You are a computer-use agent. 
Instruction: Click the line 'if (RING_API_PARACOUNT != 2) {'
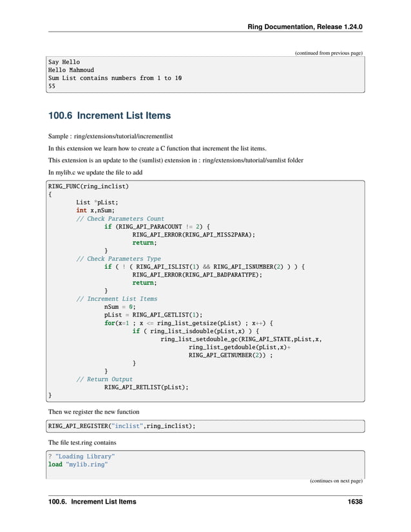coord(157,226)
